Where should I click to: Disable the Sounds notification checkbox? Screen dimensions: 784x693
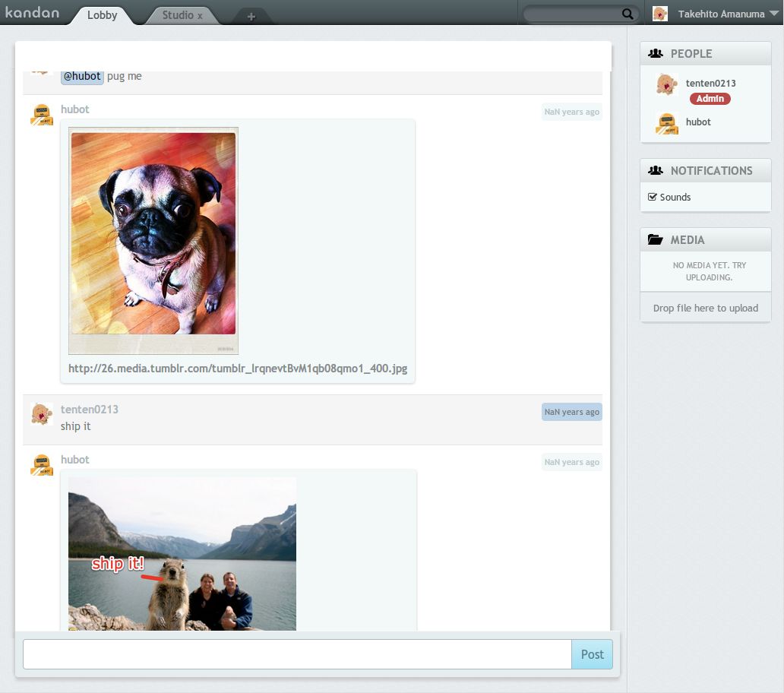point(653,197)
